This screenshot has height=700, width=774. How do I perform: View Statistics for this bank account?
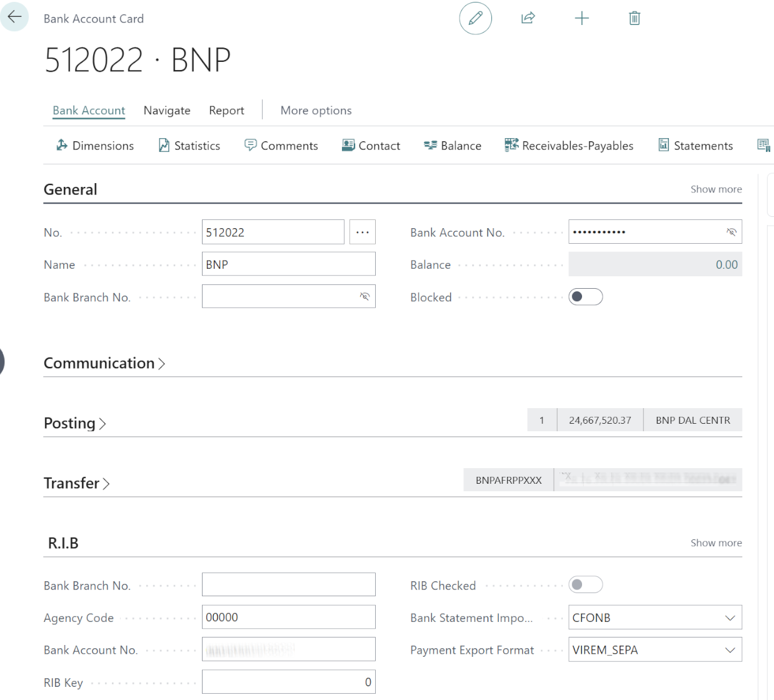189,145
